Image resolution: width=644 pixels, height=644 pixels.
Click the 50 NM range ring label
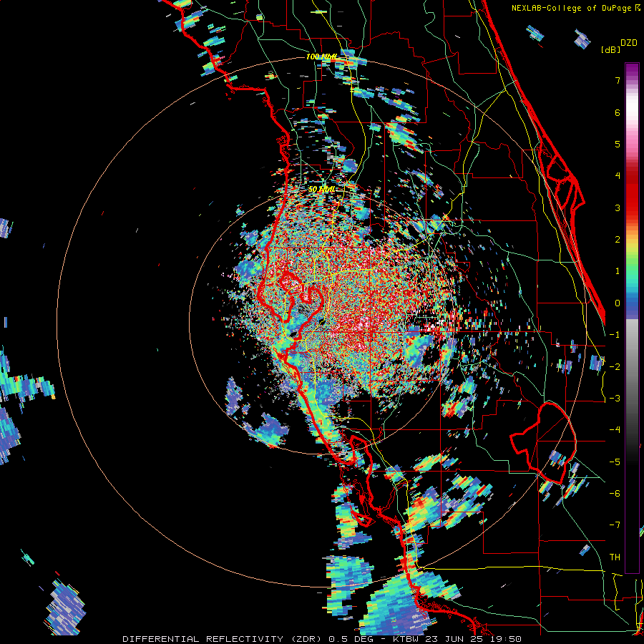pos(321,190)
